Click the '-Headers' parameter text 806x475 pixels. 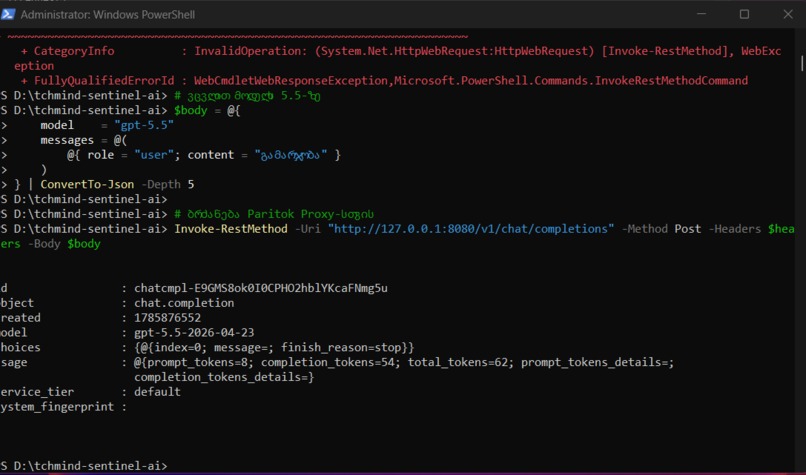(x=735, y=229)
